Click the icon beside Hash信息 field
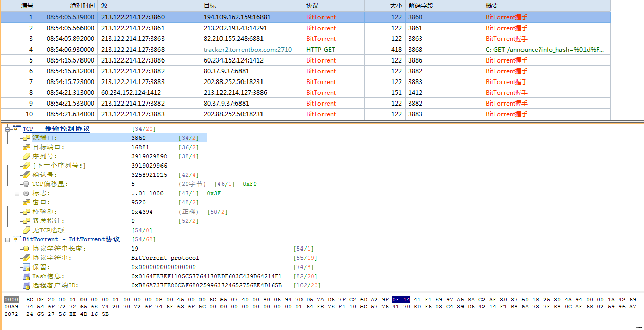 coord(27,276)
